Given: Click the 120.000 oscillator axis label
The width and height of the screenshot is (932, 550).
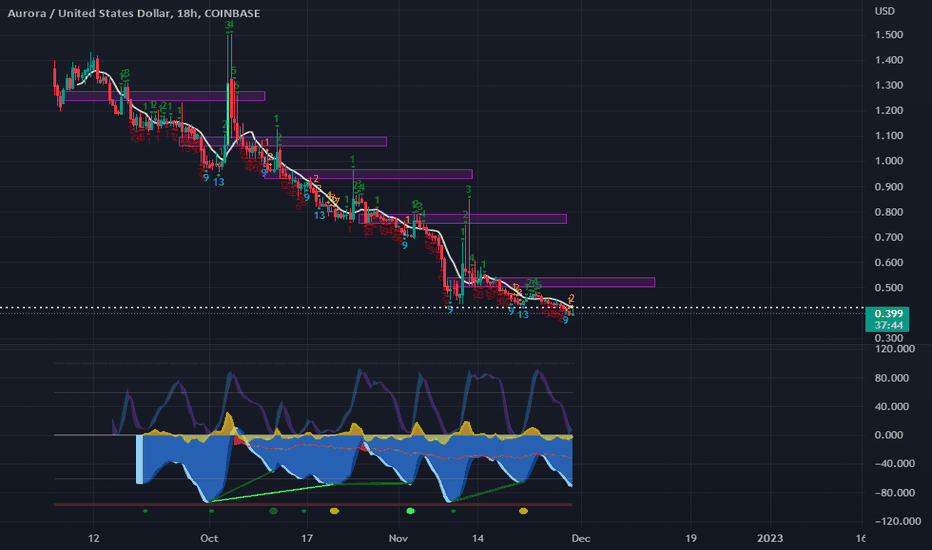Looking at the screenshot, I should [x=895, y=349].
